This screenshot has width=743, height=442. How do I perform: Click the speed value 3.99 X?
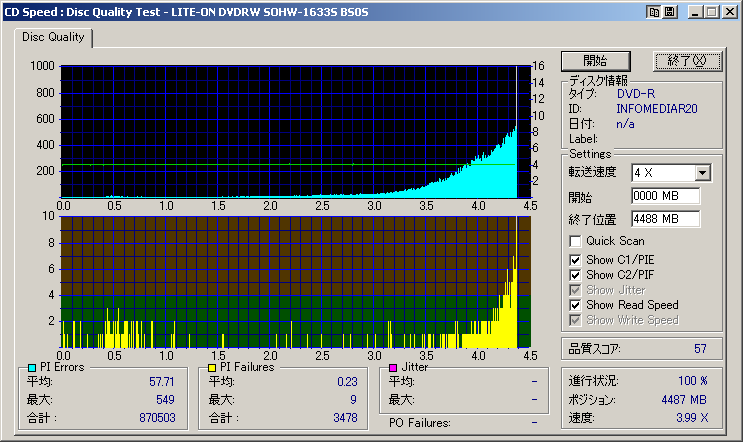click(x=692, y=418)
